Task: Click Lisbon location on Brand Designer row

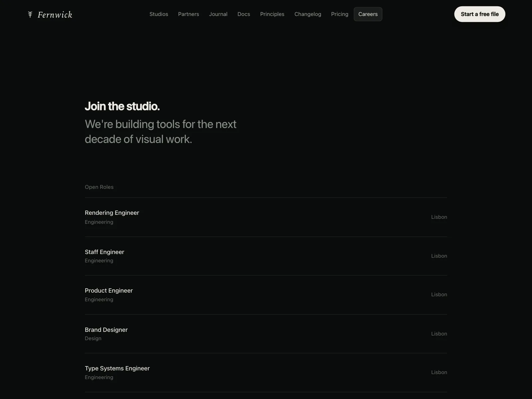Action: click(439, 334)
